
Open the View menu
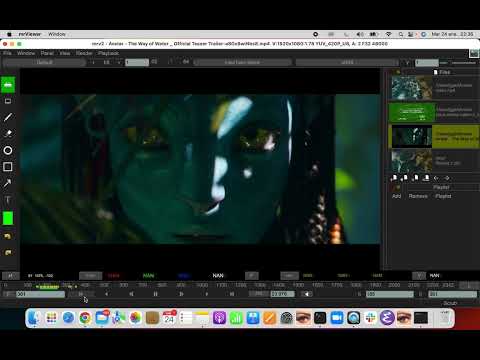[x=65, y=53]
